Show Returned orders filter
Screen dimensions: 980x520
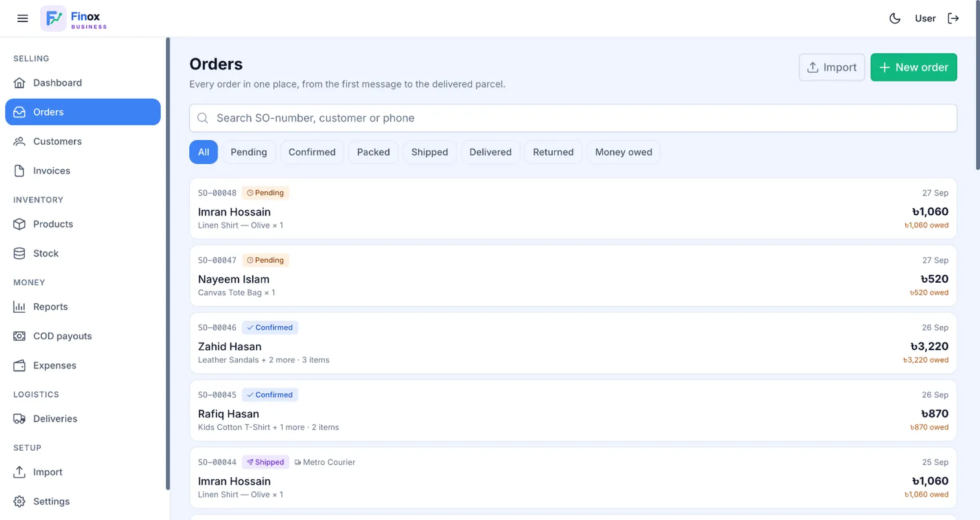(553, 152)
